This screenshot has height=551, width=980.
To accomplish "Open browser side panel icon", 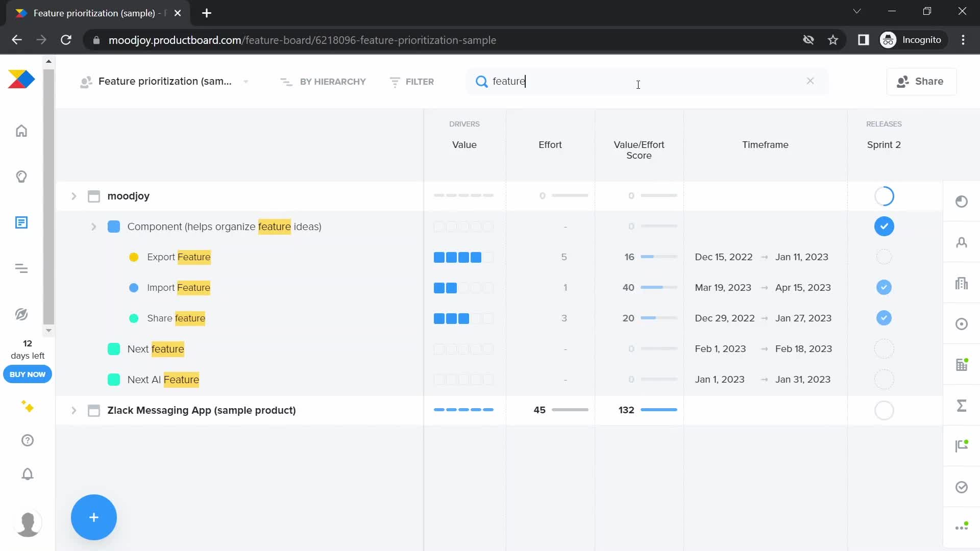I will click(863, 40).
